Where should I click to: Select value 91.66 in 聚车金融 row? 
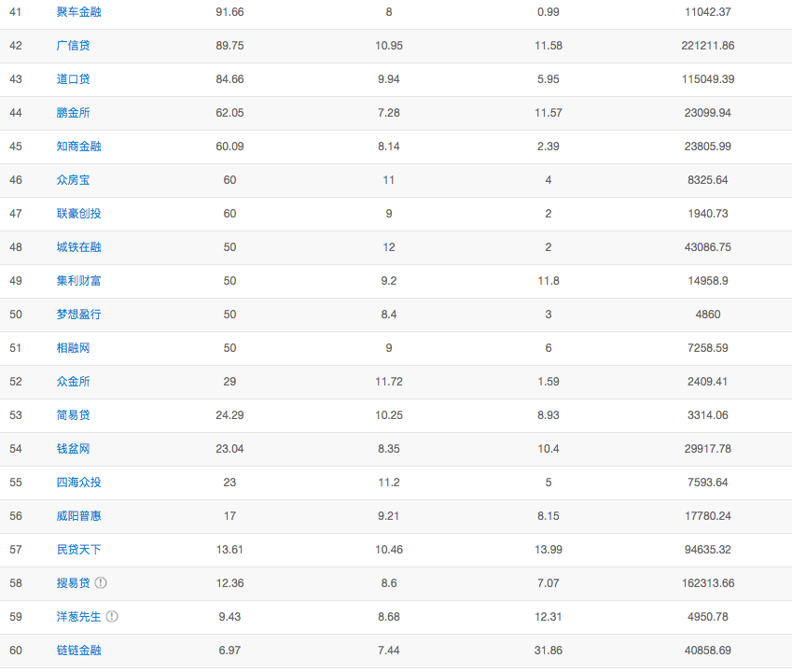[x=229, y=11]
